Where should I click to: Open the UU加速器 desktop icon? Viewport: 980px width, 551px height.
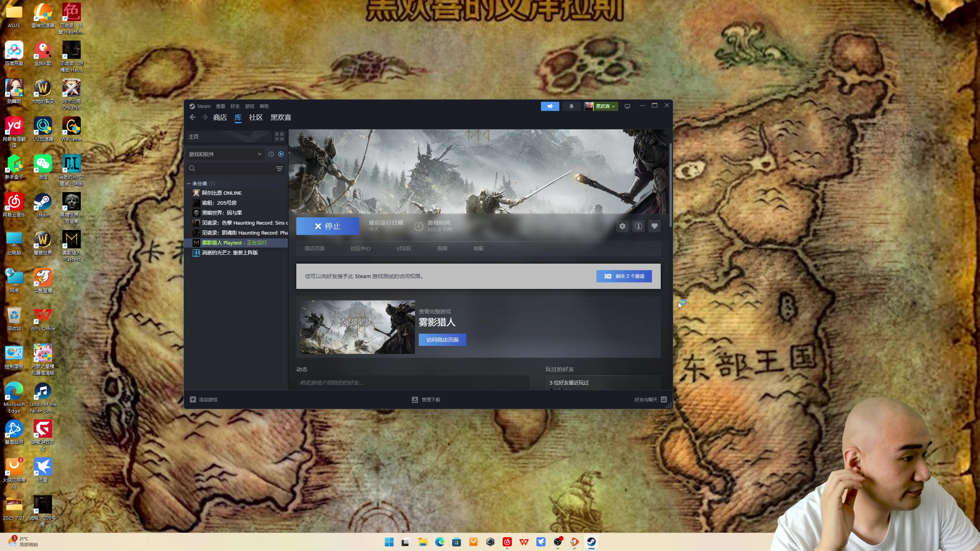43,129
